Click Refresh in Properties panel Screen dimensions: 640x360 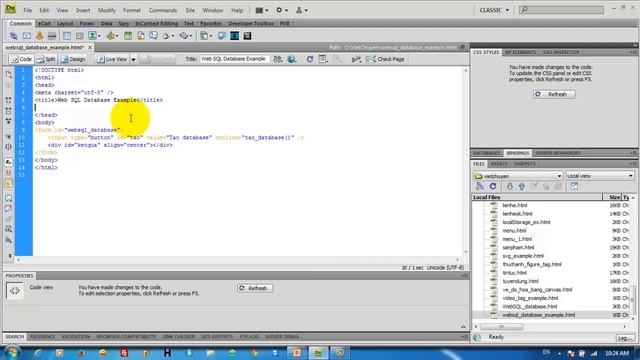click(255, 288)
